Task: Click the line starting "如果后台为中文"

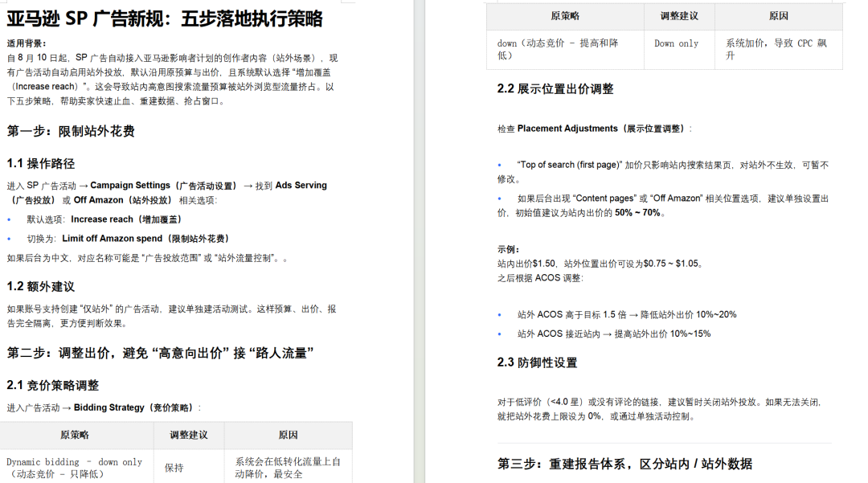Action: point(147,258)
